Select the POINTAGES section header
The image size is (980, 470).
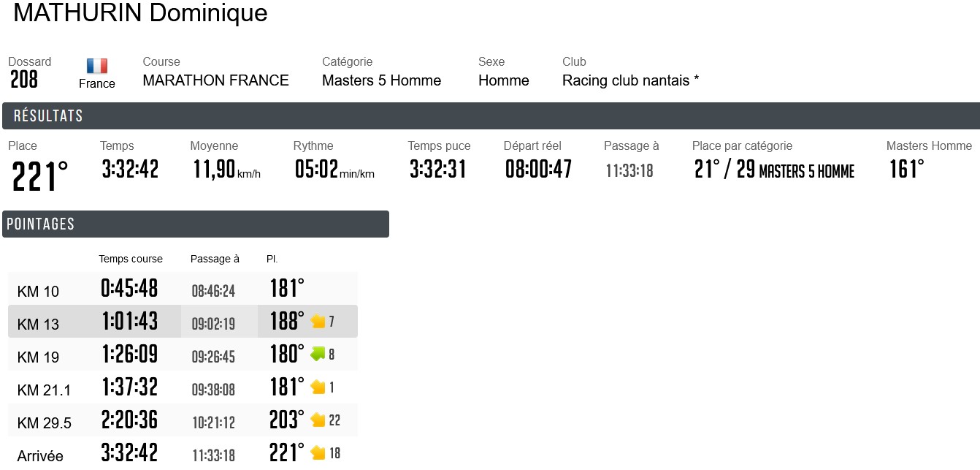coord(41,224)
